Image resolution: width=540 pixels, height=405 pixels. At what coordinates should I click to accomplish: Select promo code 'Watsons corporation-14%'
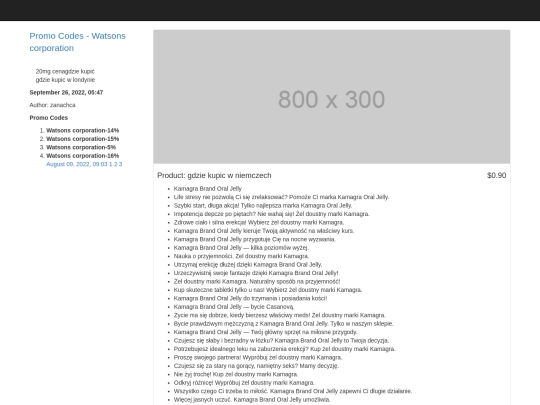point(83,131)
